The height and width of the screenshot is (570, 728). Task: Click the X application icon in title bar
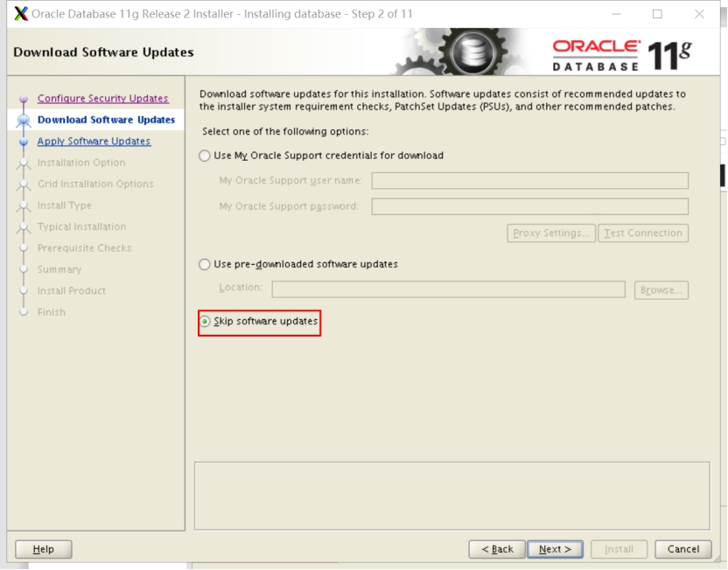tap(21, 14)
